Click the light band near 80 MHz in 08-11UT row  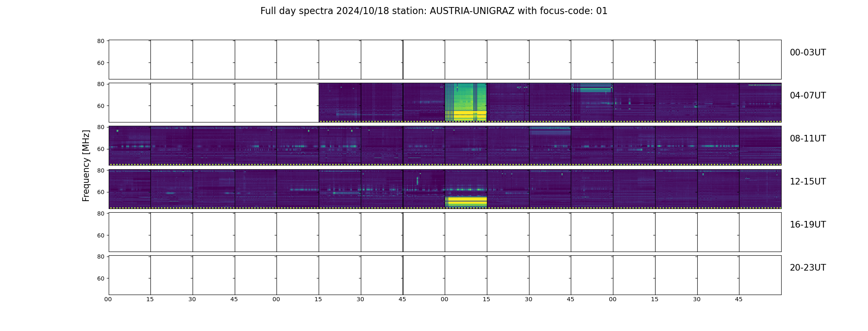point(550,130)
